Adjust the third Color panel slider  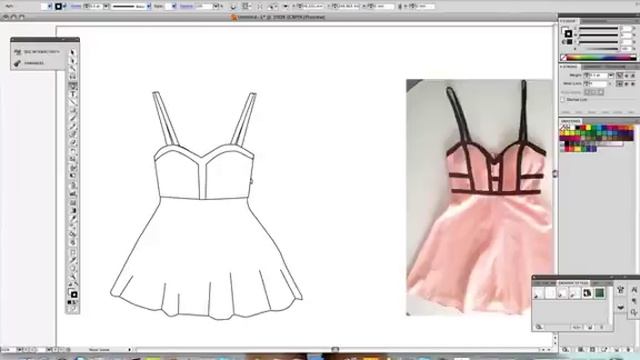(x=599, y=42)
